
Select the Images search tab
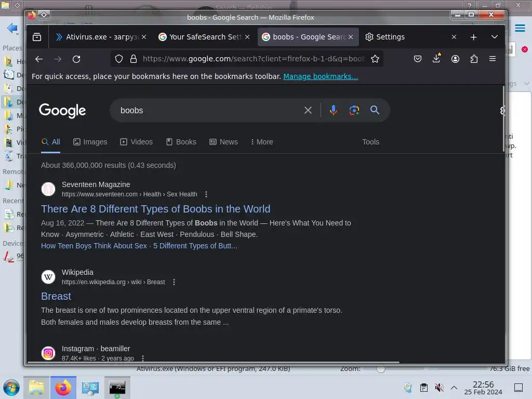(90, 142)
